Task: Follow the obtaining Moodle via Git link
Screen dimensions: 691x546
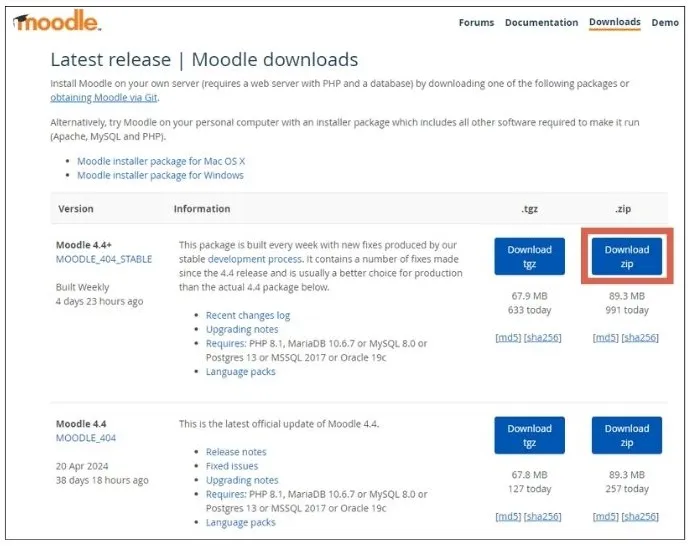Action: point(104,97)
